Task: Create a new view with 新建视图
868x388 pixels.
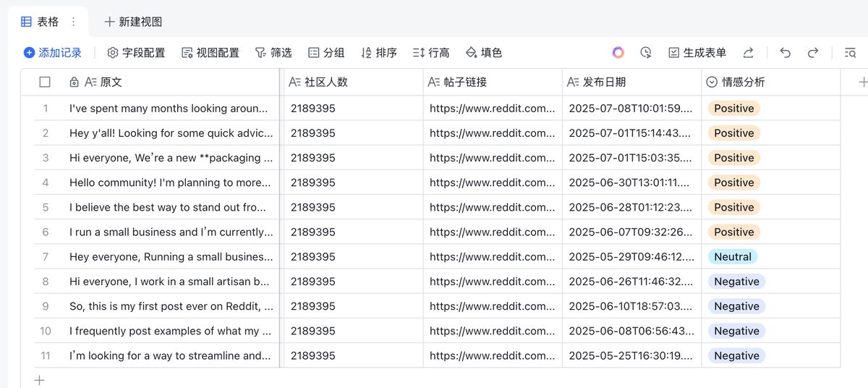Action: click(x=133, y=22)
